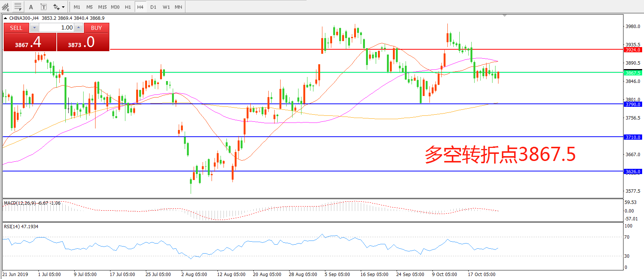Viewport: 644px width, 279px height.
Task: Open the arrows tool dropdown arrow
Action: click(x=63, y=7)
